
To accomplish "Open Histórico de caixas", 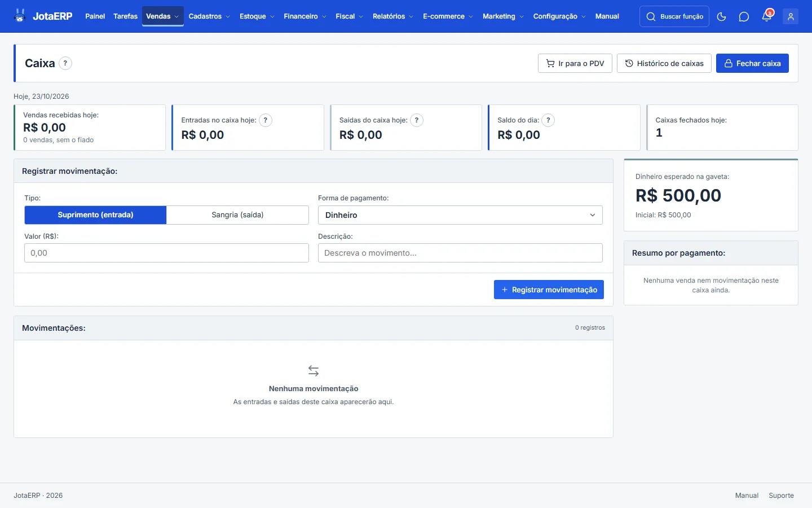I will click(x=664, y=63).
